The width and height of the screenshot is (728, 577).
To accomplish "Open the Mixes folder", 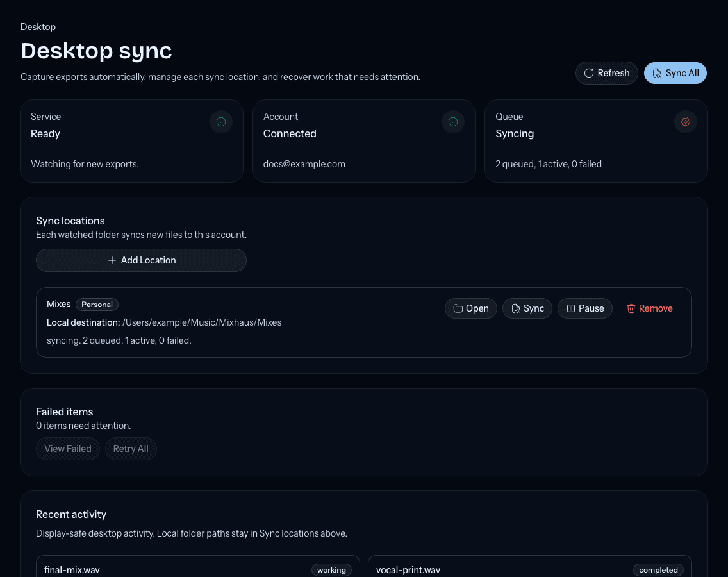I will tap(471, 308).
